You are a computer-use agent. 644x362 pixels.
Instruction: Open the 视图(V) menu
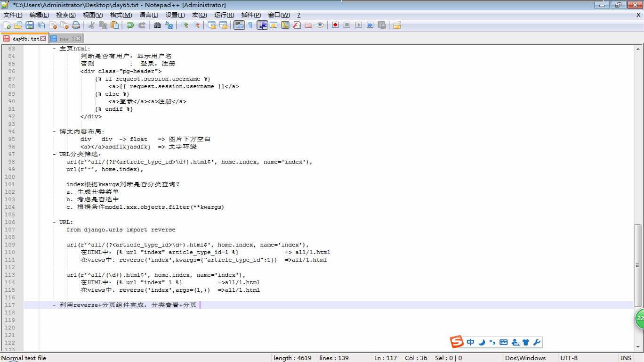coord(93,15)
